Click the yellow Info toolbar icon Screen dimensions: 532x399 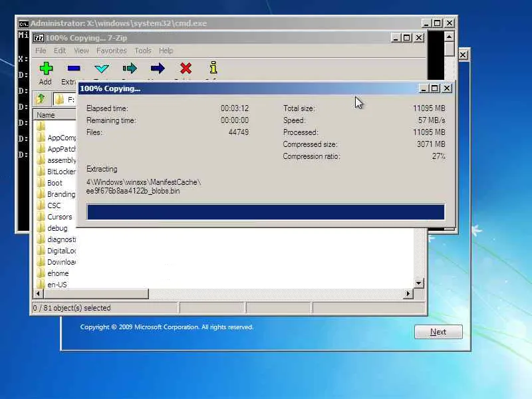click(213, 68)
